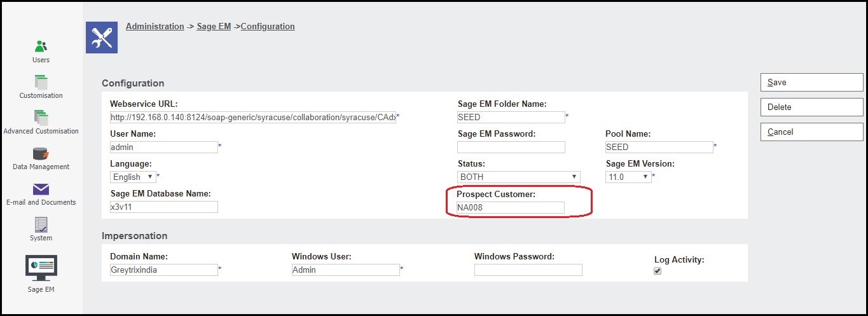Open the Advanced Customisation sidebar icon

(41, 117)
